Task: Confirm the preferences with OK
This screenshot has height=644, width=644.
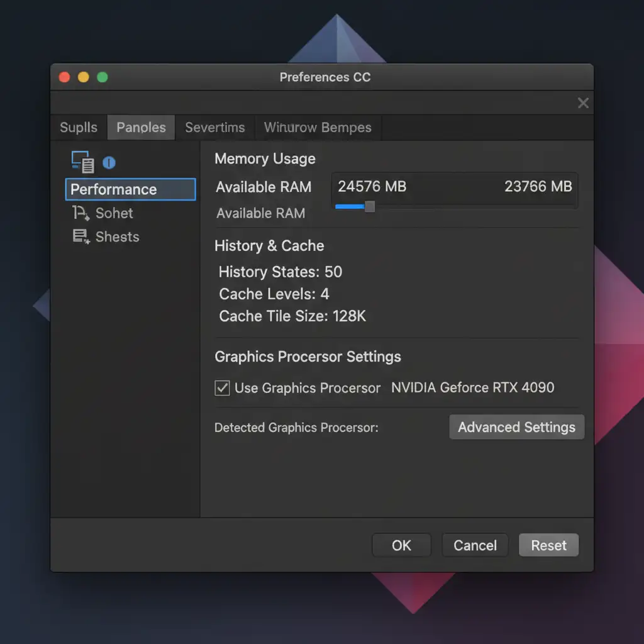Action: tap(401, 545)
